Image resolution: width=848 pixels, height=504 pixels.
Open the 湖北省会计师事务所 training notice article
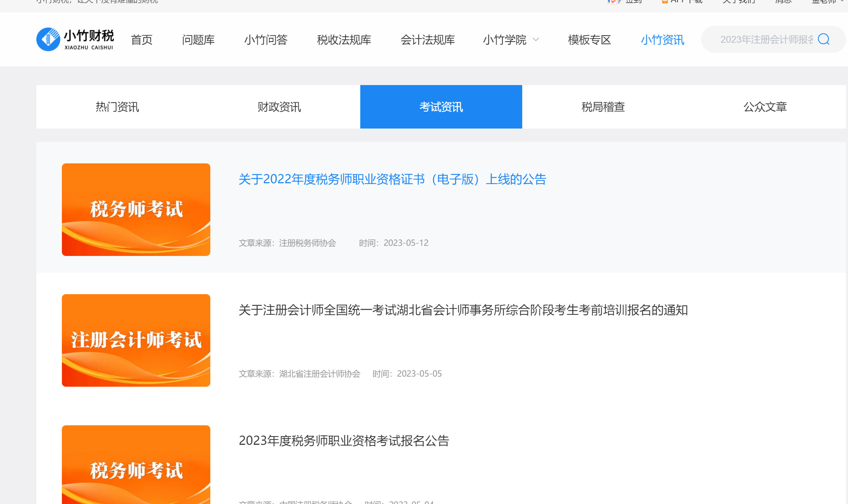[463, 310]
